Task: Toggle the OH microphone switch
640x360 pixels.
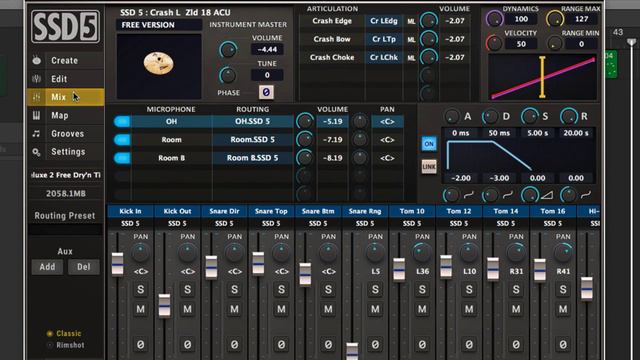Action: click(x=122, y=121)
